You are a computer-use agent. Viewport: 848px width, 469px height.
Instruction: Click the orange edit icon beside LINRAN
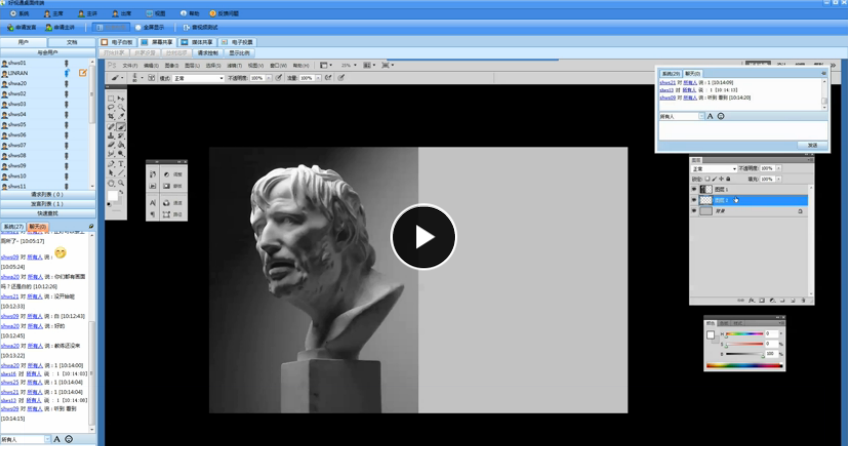tap(83, 72)
